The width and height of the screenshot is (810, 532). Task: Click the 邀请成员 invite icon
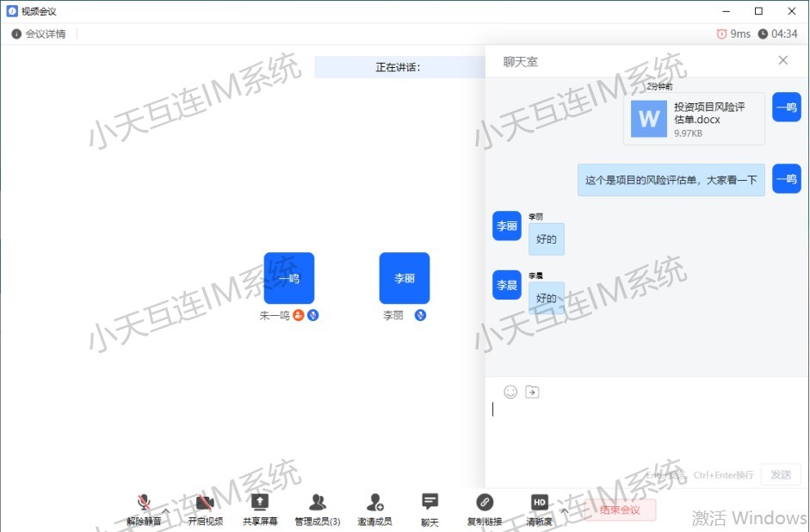pyautogui.click(x=374, y=503)
